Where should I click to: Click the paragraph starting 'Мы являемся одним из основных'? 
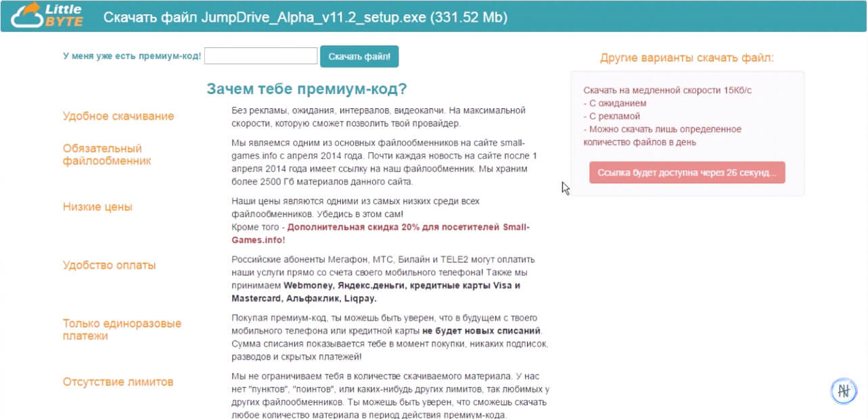click(x=384, y=162)
